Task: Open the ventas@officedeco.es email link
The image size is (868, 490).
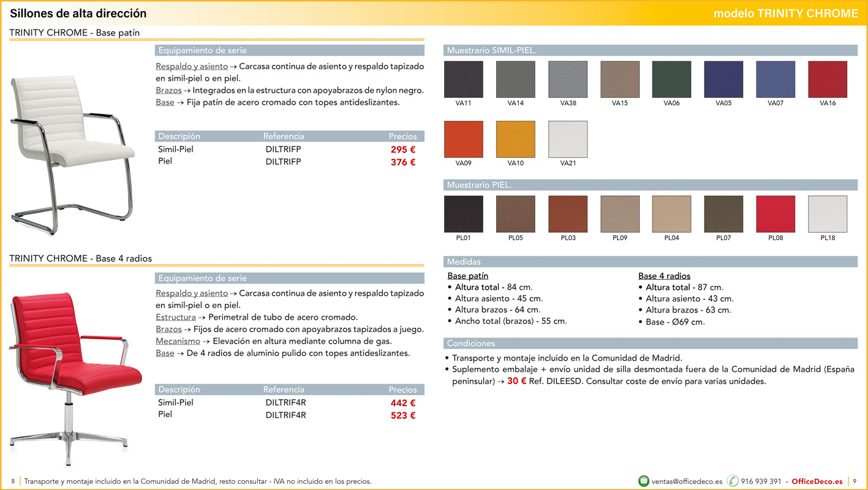Action: click(x=687, y=481)
